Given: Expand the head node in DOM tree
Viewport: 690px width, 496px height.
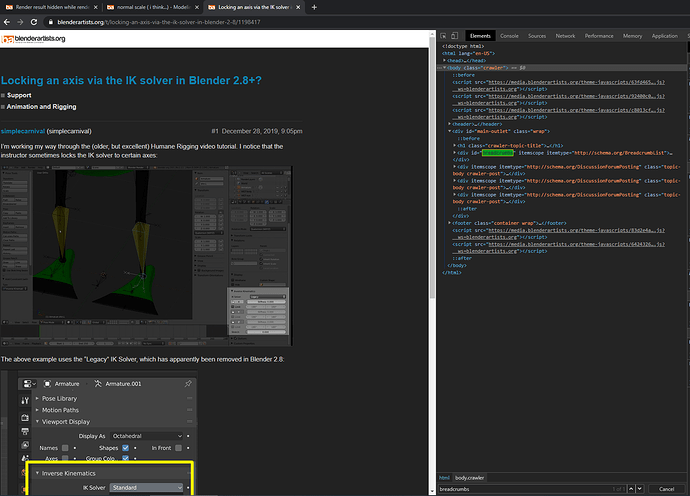Looking at the screenshot, I should coord(444,60).
